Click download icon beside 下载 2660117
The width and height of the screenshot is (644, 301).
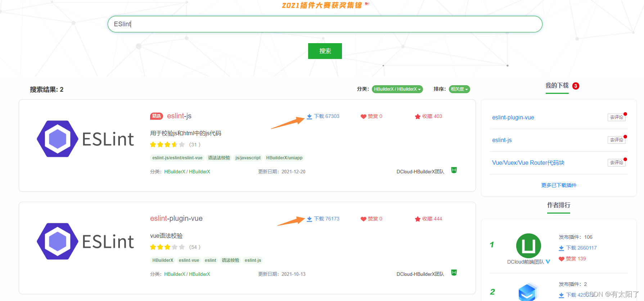561,248
